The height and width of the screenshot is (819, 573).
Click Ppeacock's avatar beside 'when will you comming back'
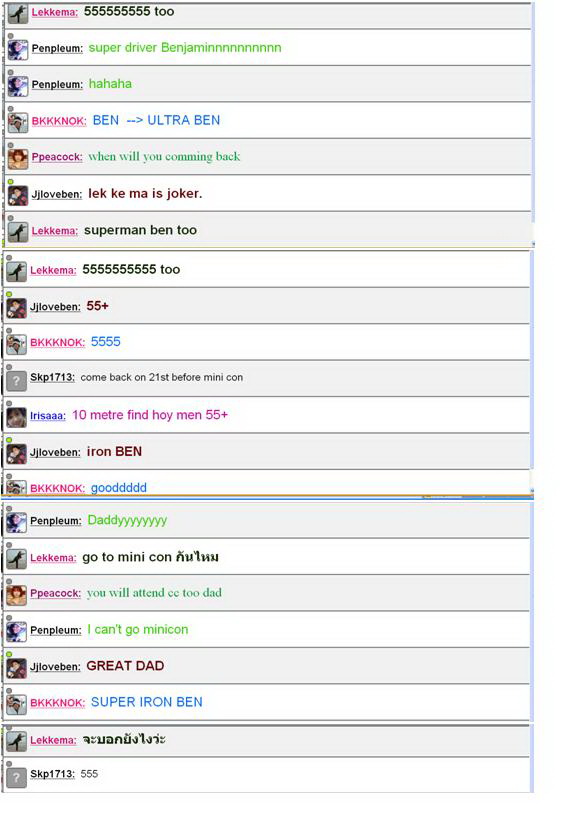click(18, 159)
